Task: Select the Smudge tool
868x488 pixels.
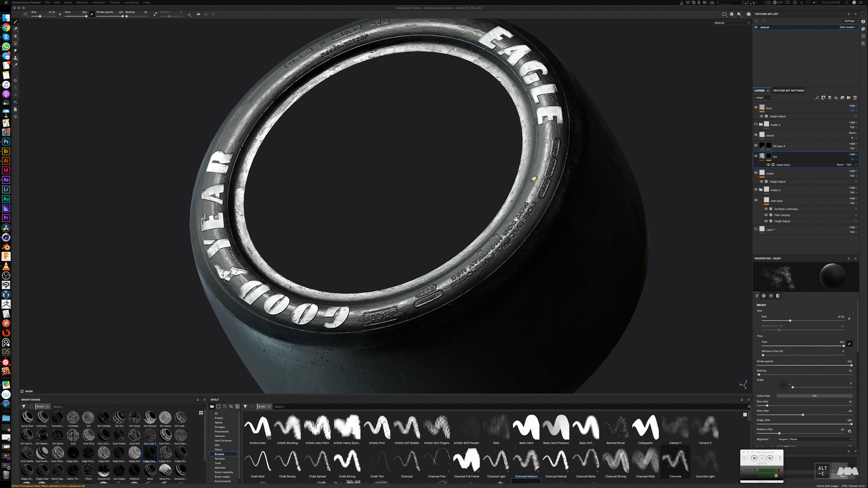Action: pos(16,50)
